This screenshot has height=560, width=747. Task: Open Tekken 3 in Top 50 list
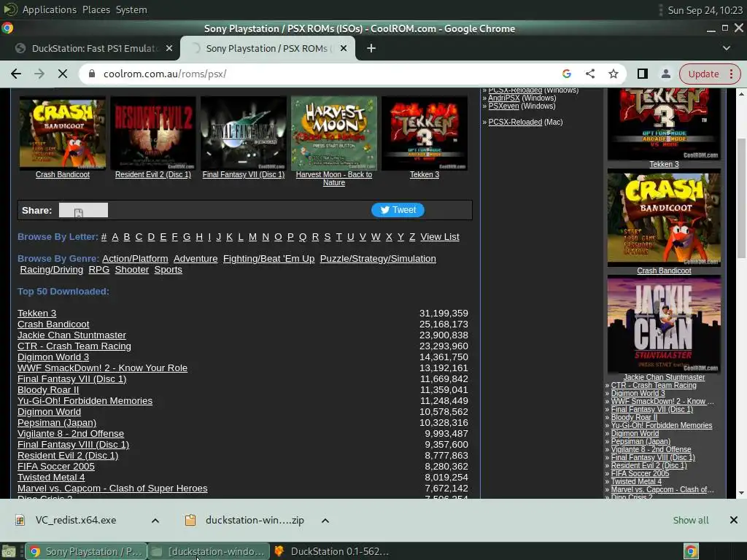pyautogui.click(x=36, y=314)
